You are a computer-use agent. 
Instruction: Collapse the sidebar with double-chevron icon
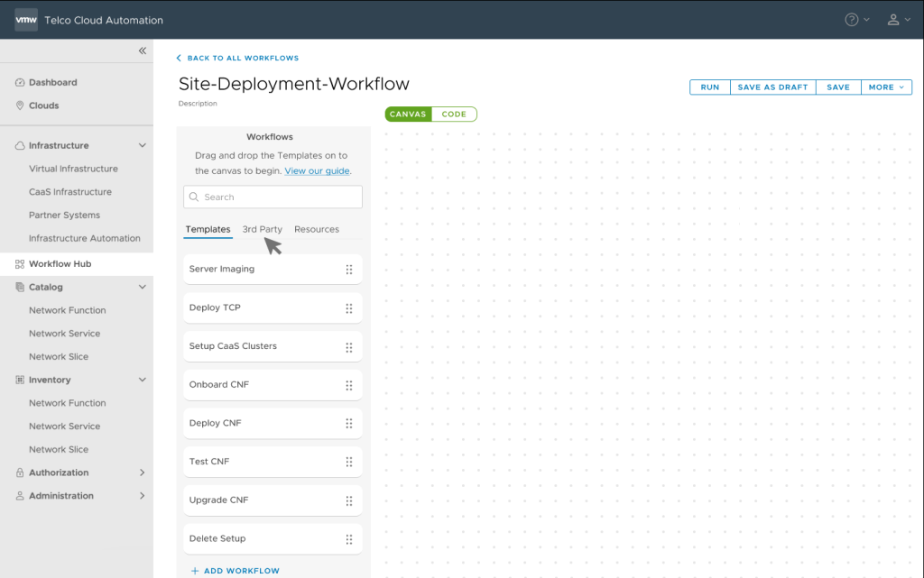pyautogui.click(x=142, y=50)
